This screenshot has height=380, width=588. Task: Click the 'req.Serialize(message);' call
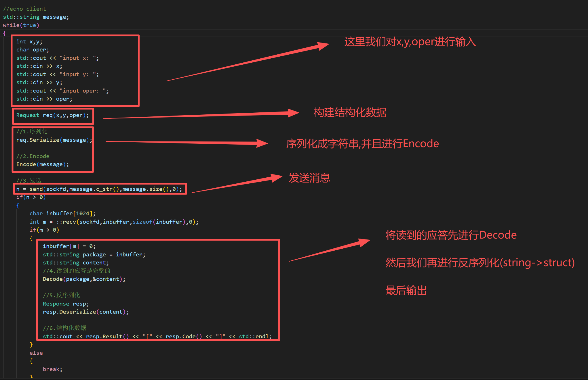(54, 140)
